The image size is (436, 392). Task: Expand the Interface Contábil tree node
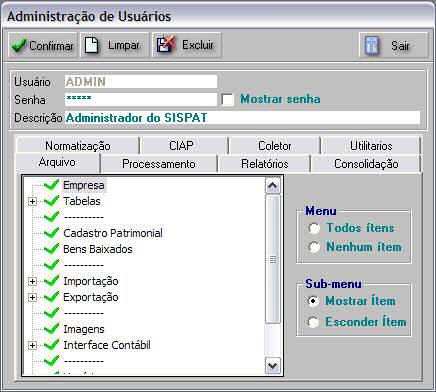click(32, 346)
